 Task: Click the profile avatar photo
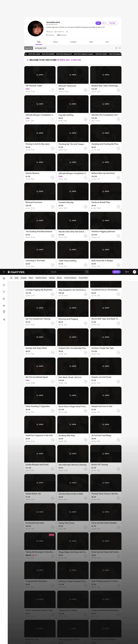36,29
